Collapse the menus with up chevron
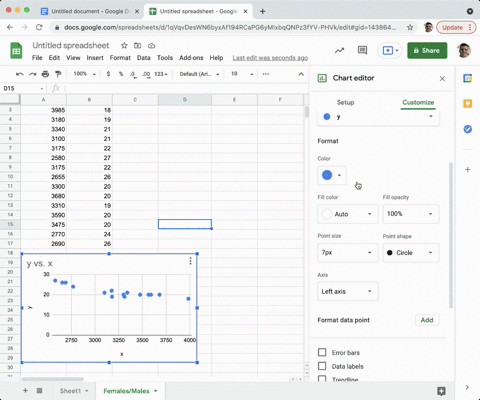Image resolution: width=480 pixels, height=400 pixels. coord(301,74)
